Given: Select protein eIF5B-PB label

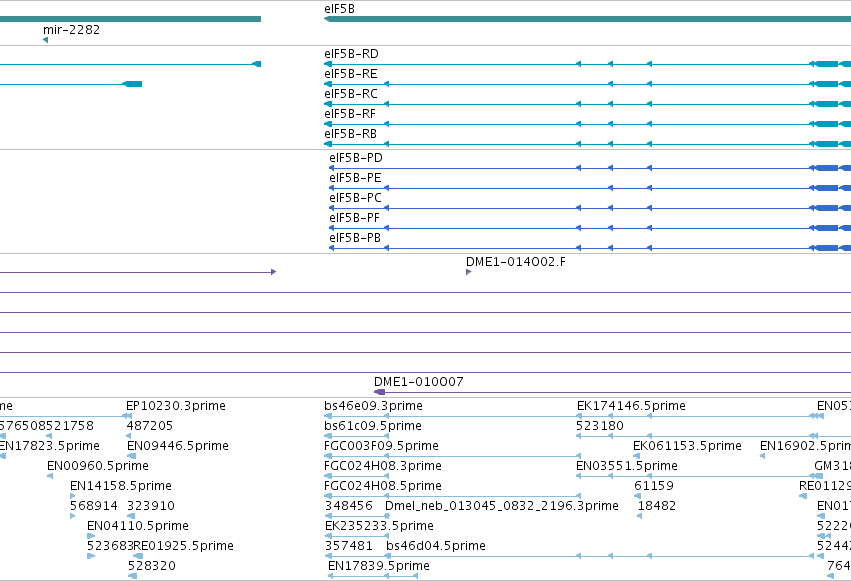Looking at the screenshot, I should (355, 238).
